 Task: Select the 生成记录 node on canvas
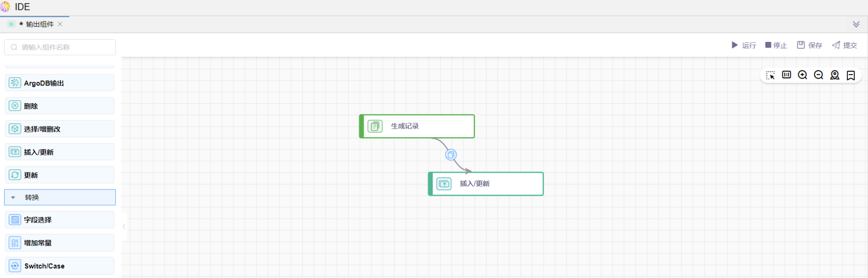pos(417,126)
